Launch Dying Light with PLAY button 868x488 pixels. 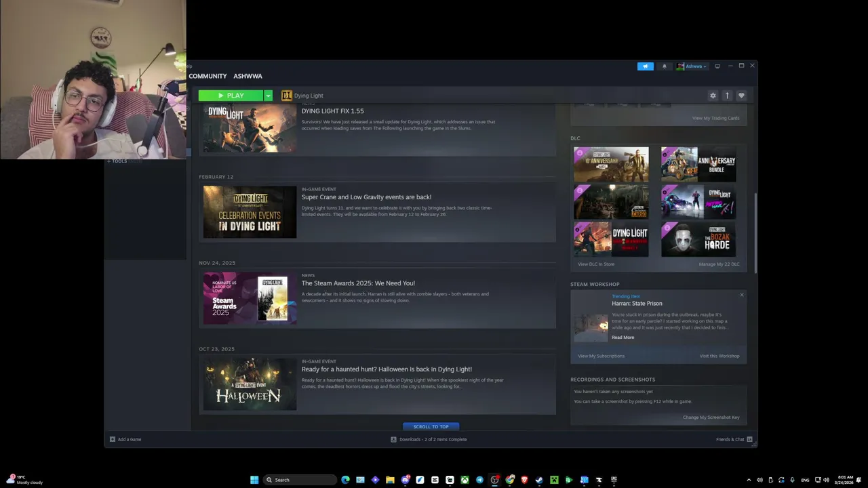[231, 96]
